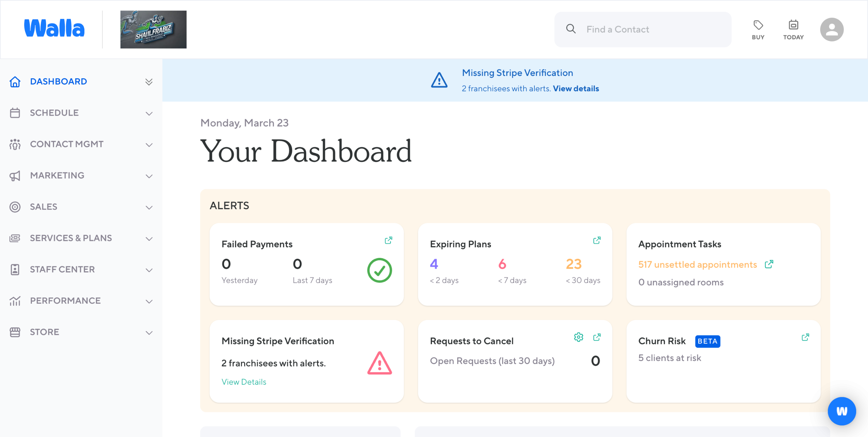Expand the Marketing section chevron
Image resolution: width=868 pixels, height=437 pixels.
(149, 176)
